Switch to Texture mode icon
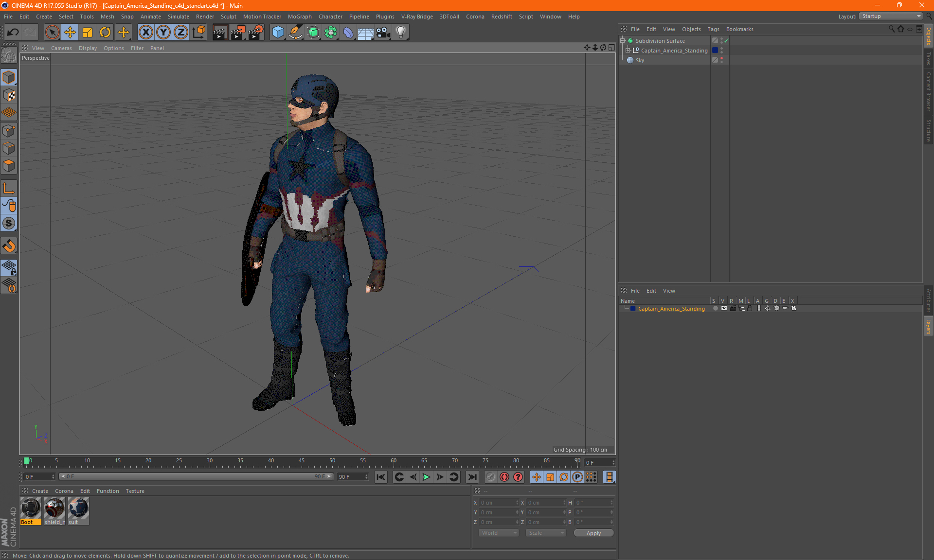The image size is (934, 560). click(9, 95)
